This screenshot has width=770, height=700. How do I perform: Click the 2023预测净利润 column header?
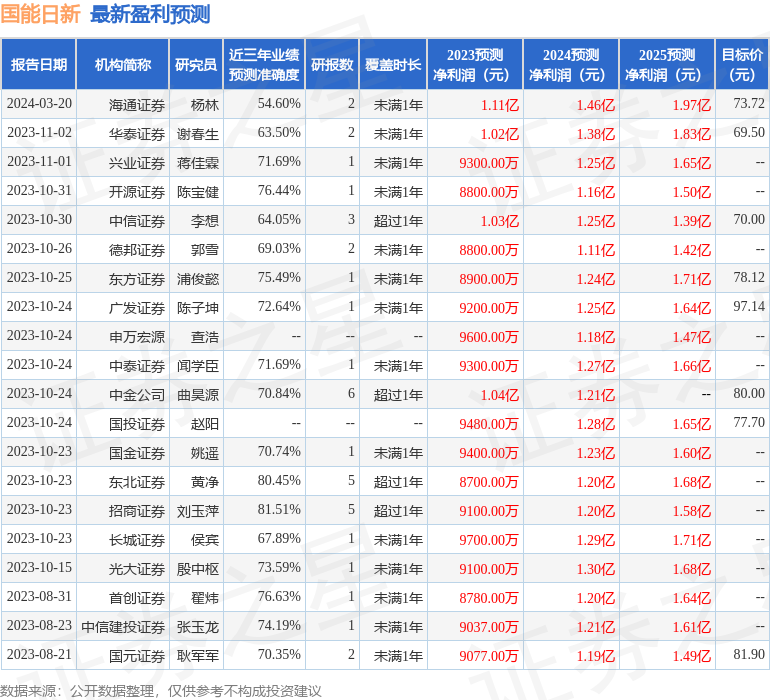475,64
